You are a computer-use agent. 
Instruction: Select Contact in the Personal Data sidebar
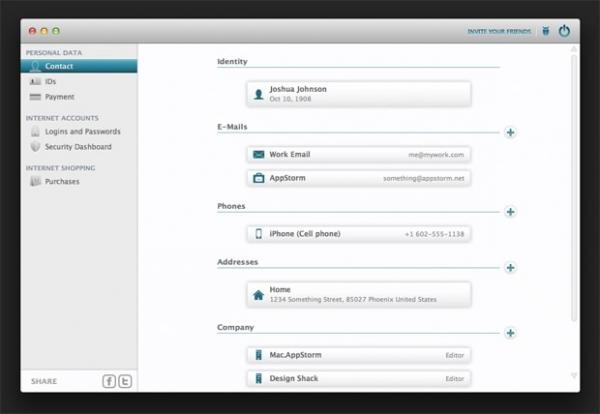79,66
